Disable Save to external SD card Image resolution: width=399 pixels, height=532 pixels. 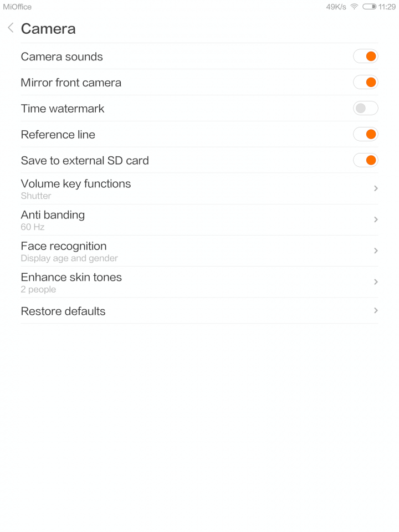point(365,160)
